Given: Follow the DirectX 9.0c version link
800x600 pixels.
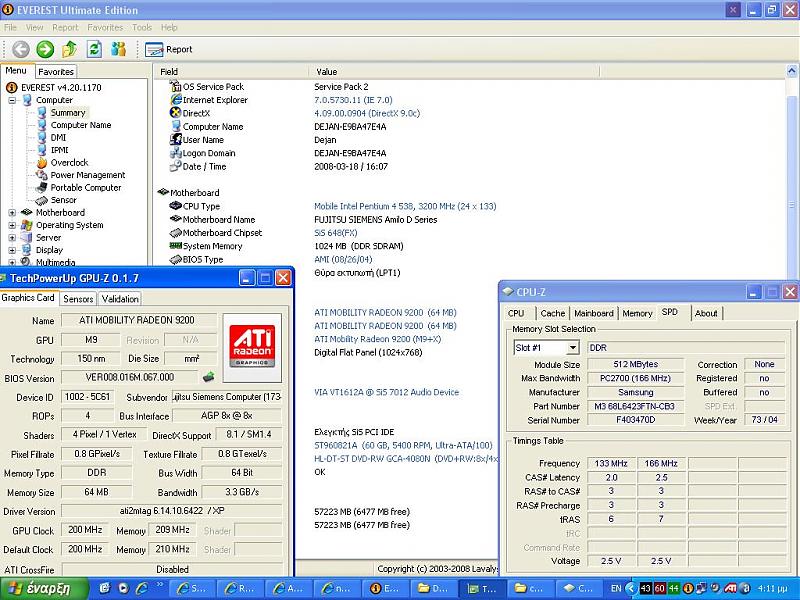Looking at the screenshot, I should pos(367,113).
